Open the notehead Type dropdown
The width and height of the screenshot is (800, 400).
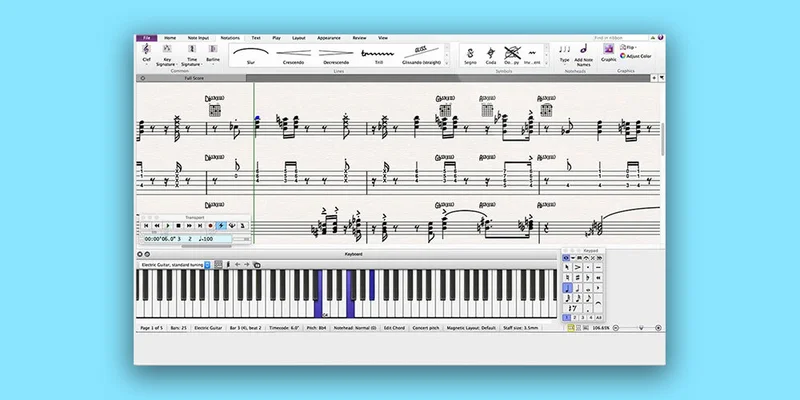(564, 54)
